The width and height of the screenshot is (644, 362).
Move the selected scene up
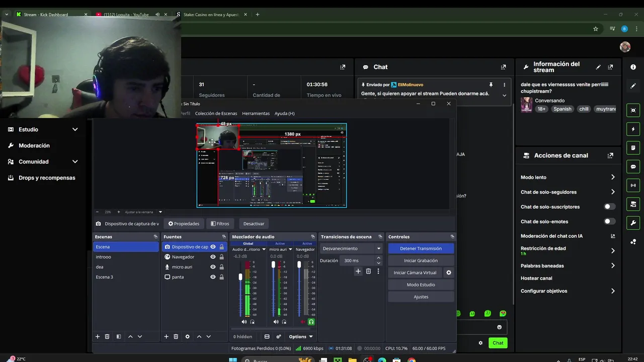coord(130,336)
